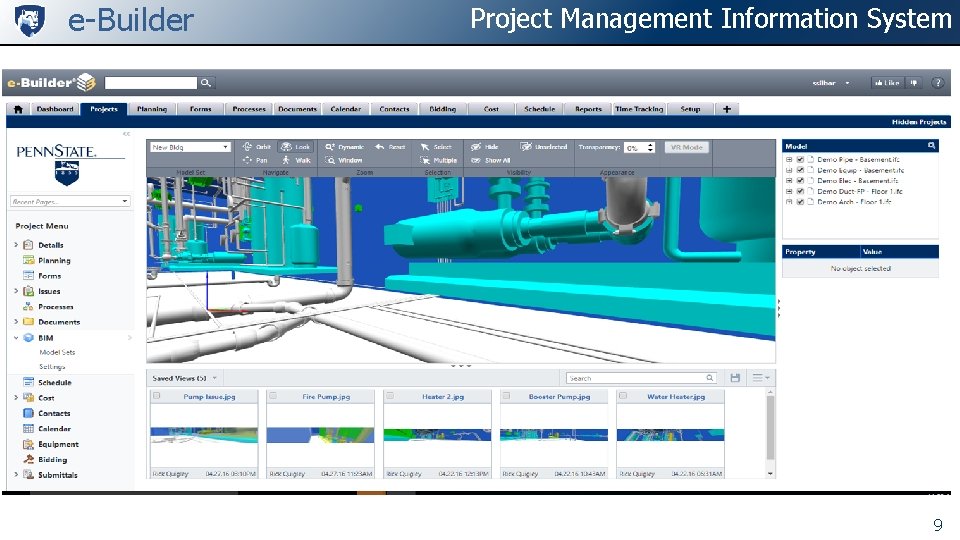960x540 pixels.
Task: Open the saved views list options menu
Action: coord(761,378)
